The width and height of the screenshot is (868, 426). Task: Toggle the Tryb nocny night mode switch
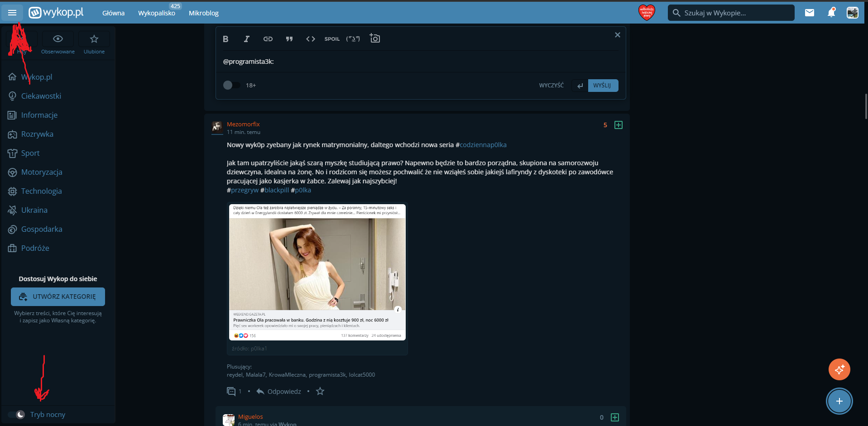tap(16, 415)
